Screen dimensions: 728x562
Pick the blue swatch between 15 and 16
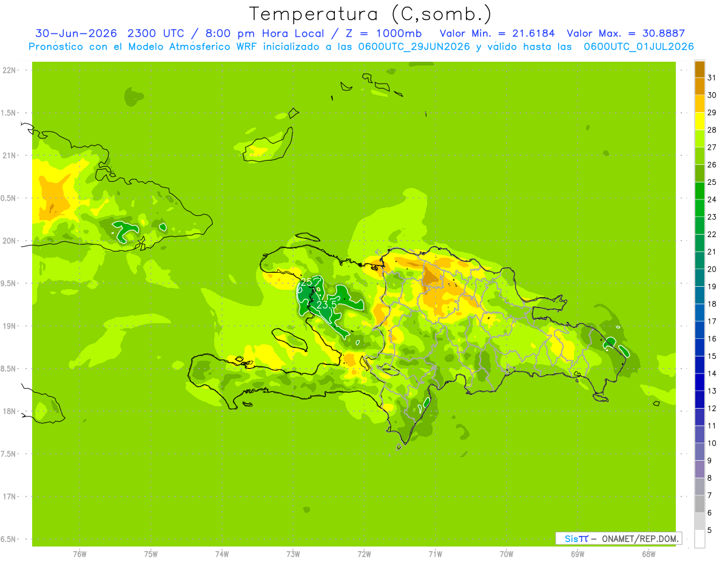tap(699, 347)
